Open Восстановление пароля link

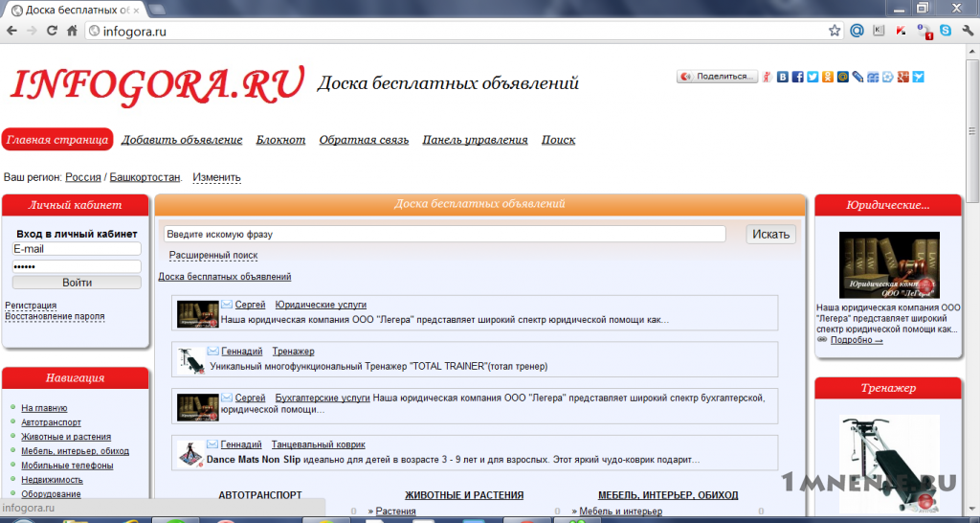tap(55, 316)
